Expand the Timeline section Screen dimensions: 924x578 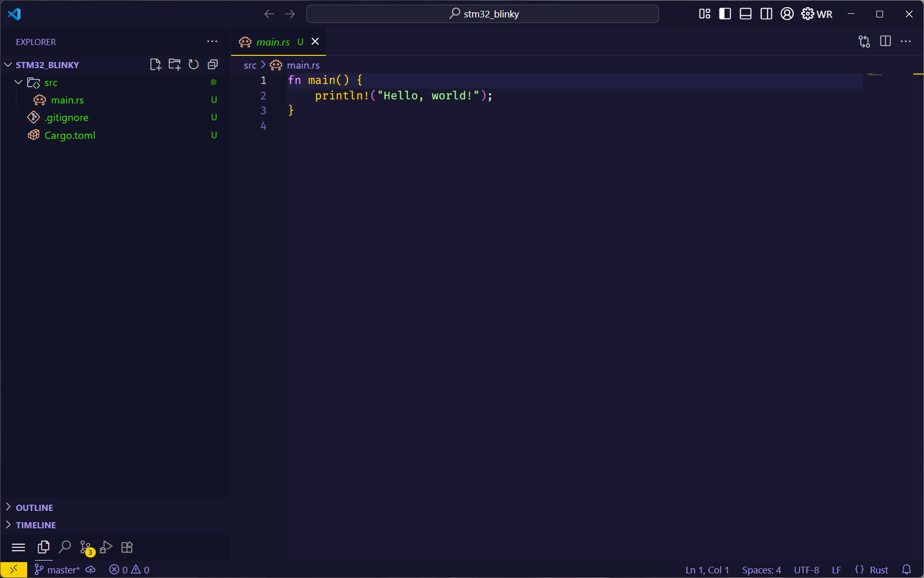coord(36,525)
